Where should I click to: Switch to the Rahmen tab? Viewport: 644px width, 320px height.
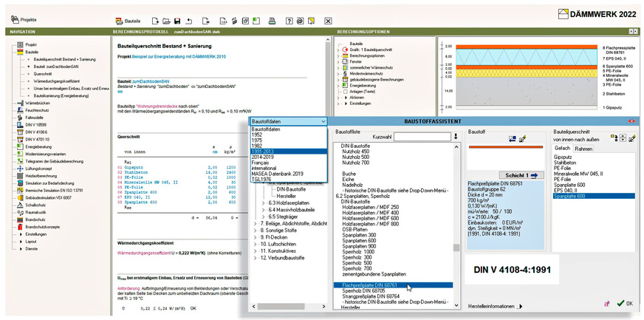(585, 149)
